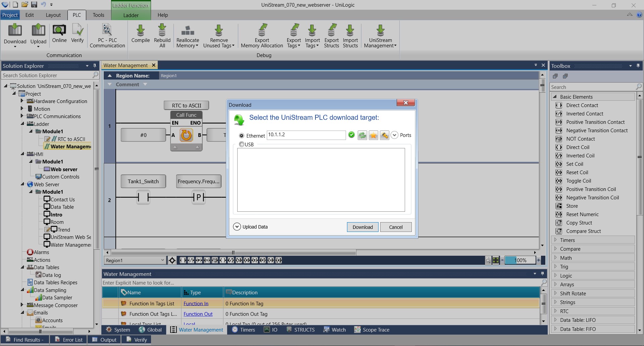Select the Ethernet radio button
This screenshot has height=346, width=644.
click(242, 136)
